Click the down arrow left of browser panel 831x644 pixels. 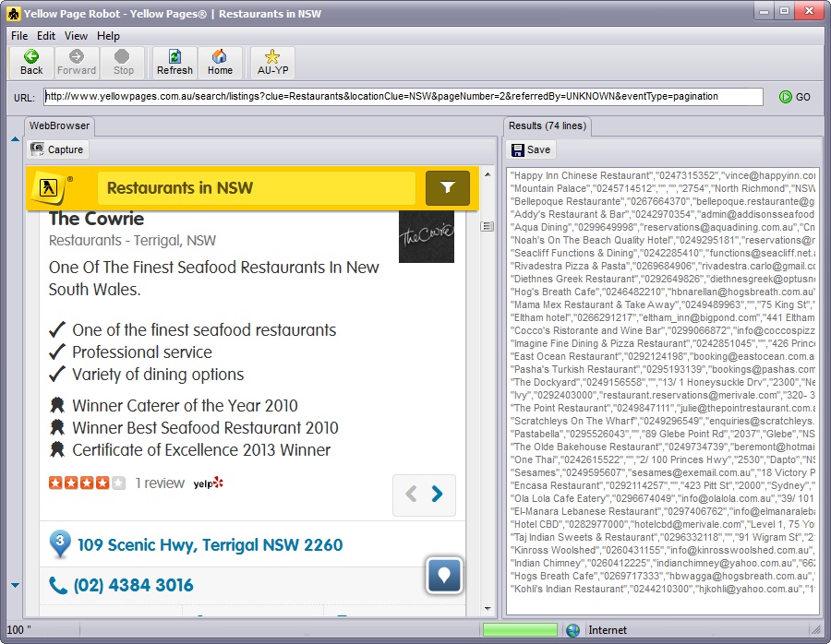[15, 585]
